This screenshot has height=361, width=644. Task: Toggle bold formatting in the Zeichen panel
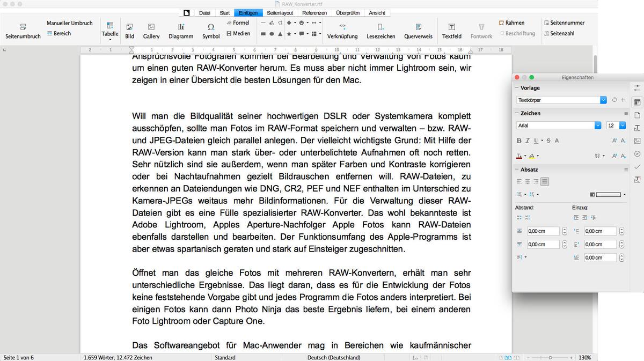click(x=518, y=140)
